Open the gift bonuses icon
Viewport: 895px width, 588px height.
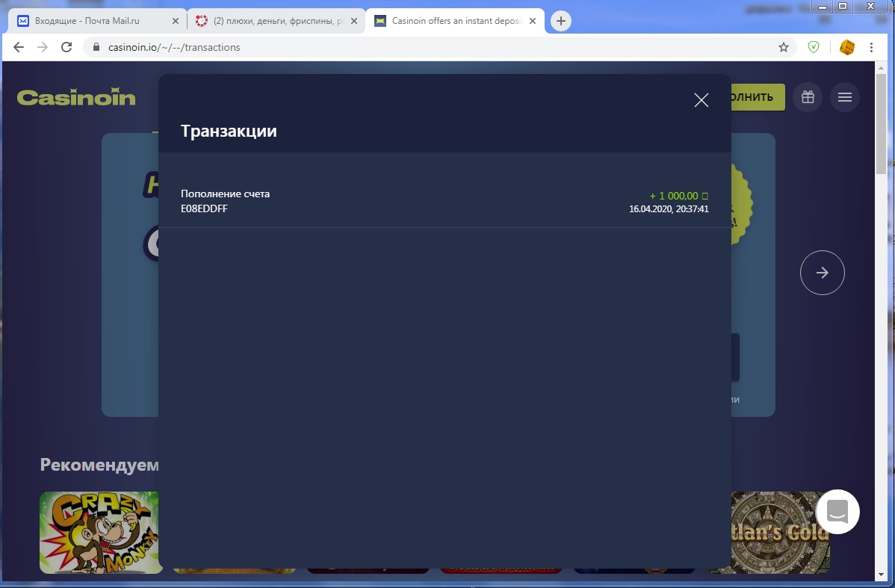(x=807, y=97)
